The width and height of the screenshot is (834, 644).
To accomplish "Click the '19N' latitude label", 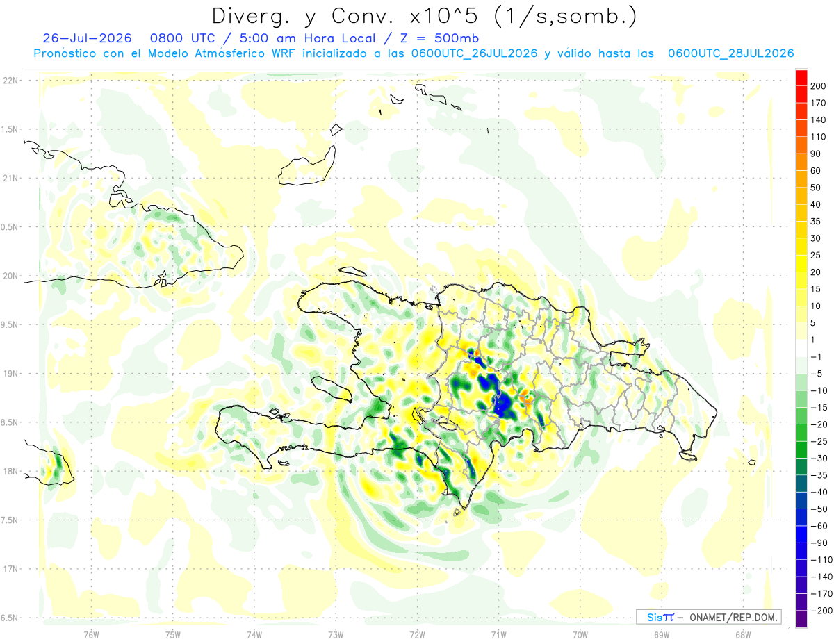I will 10,374.
